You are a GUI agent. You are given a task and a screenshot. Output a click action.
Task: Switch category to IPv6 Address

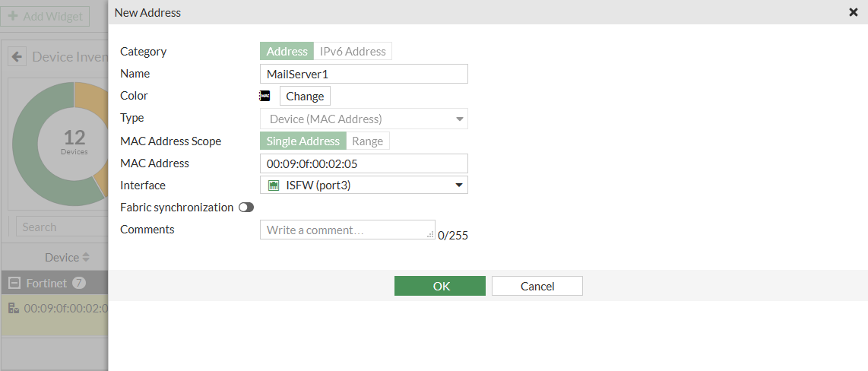tap(353, 52)
